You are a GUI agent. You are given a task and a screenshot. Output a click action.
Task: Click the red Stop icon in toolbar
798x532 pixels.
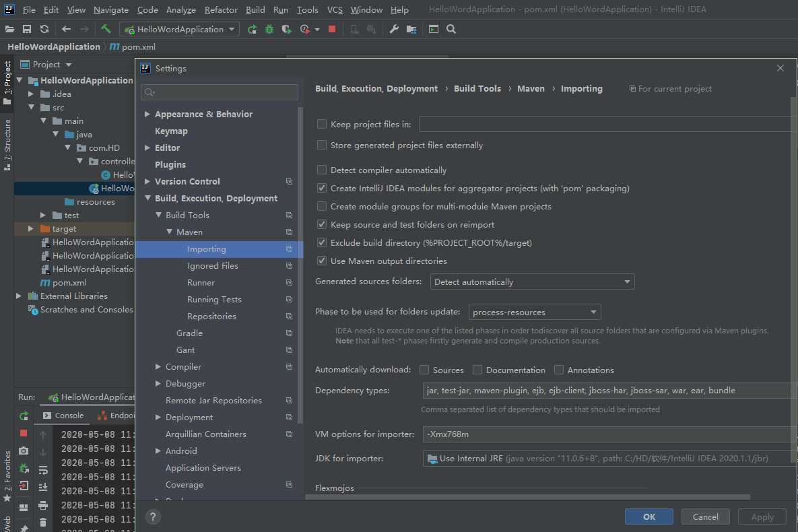coord(332,29)
